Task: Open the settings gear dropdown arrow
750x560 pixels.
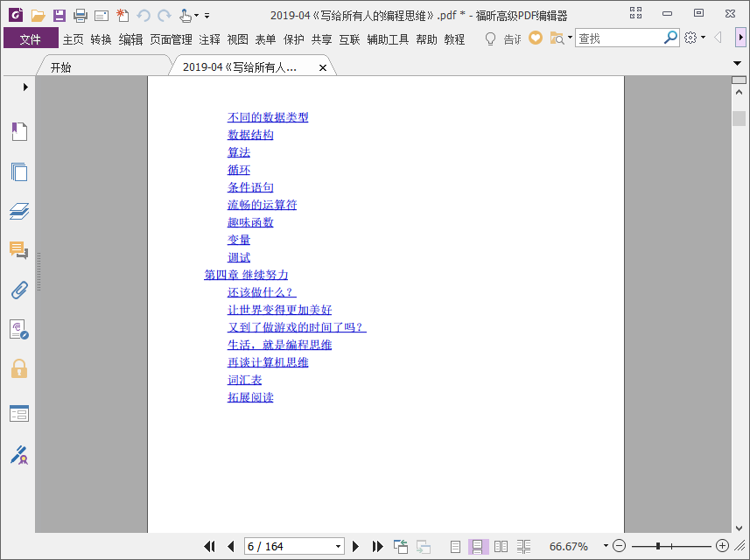Action: click(703, 38)
